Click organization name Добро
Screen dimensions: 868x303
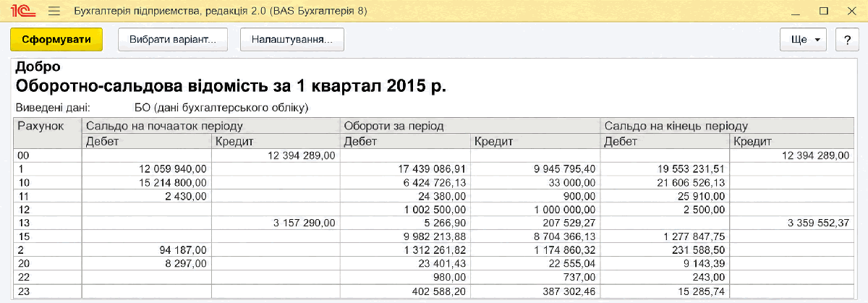click(38, 67)
